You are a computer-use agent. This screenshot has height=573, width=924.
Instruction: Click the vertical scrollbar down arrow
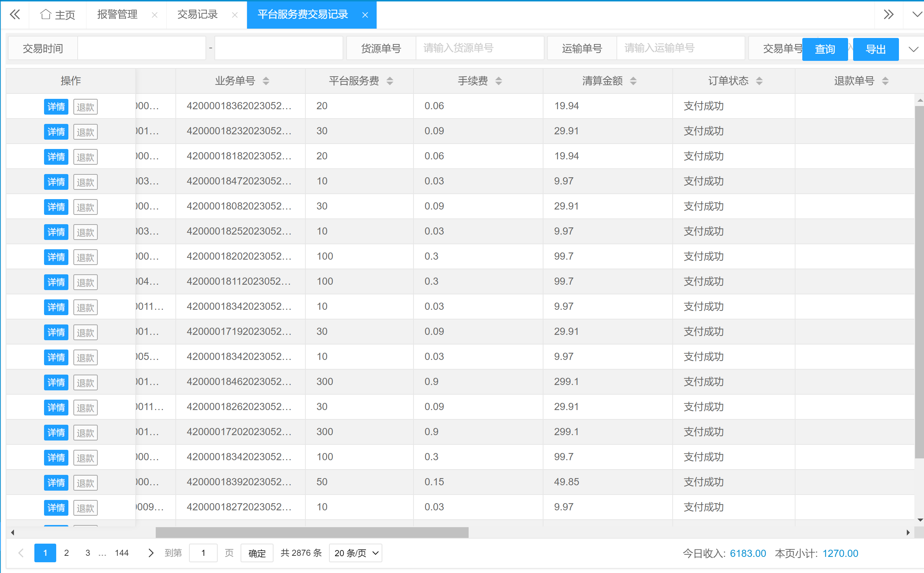pyautogui.click(x=920, y=520)
